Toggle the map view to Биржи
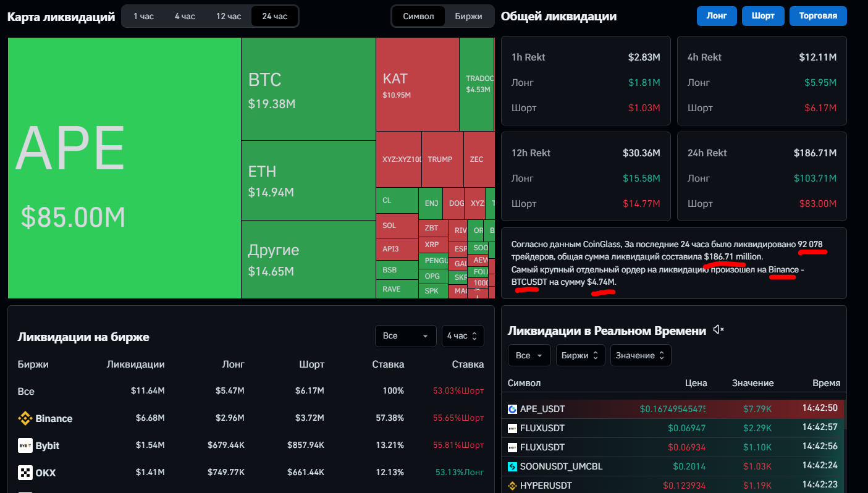The height and width of the screenshot is (493, 868). pos(468,16)
